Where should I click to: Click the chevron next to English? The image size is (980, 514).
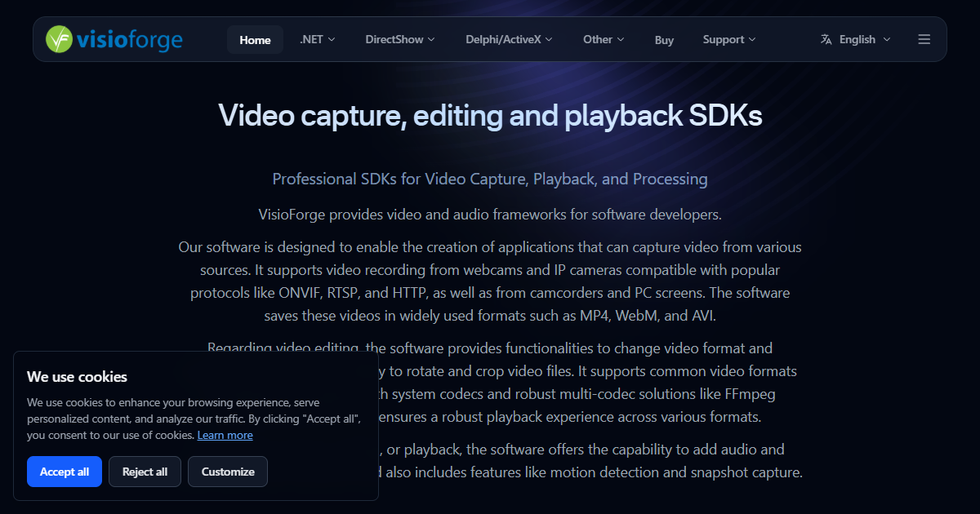click(887, 39)
